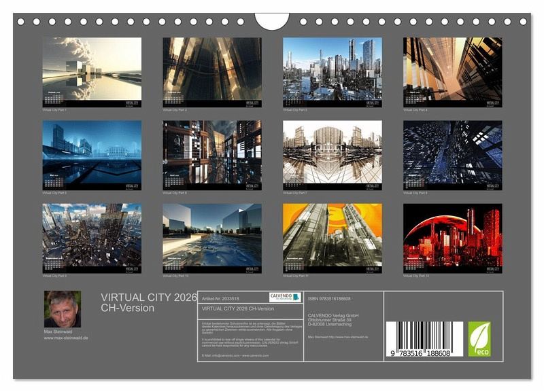544x392 pixels.
Task: Click the caption 'Virtual City Part 9'
Action: click(x=54, y=277)
